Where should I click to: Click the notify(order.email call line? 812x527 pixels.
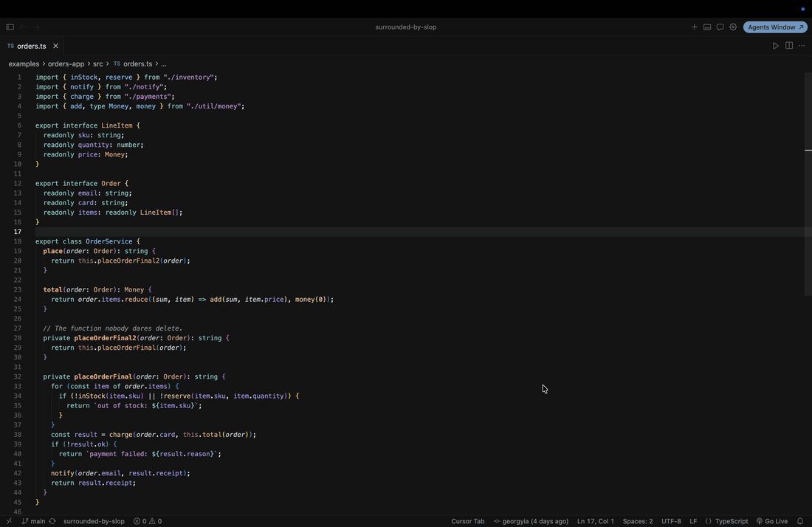tap(120, 473)
